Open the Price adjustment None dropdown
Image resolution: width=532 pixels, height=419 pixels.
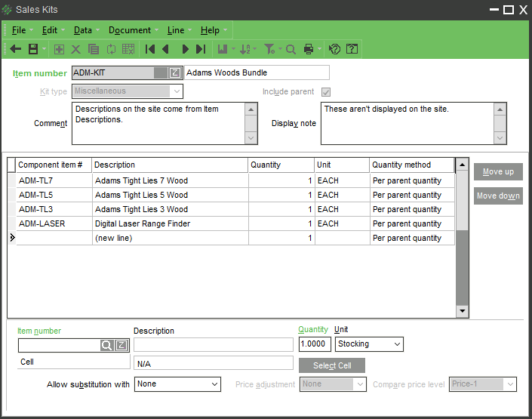pos(360,384)
